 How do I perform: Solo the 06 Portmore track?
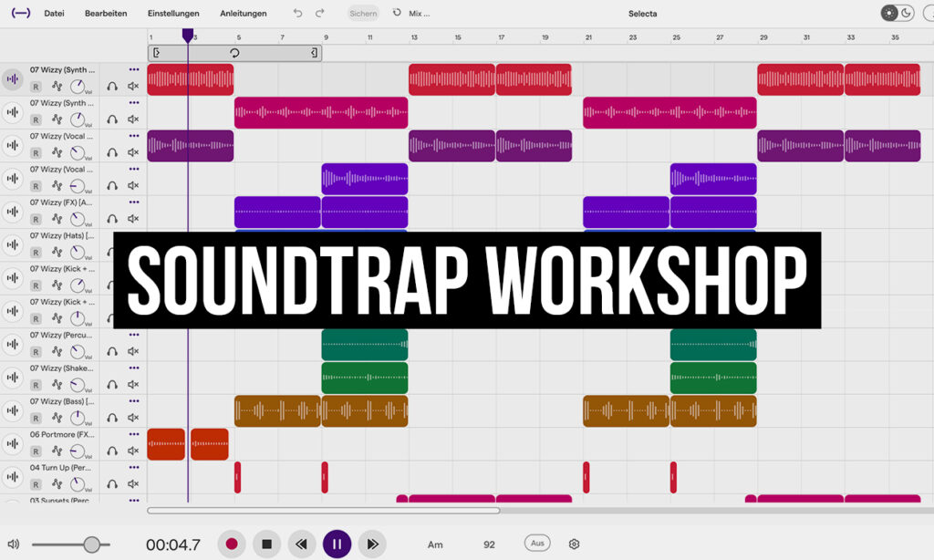(112, 451)
